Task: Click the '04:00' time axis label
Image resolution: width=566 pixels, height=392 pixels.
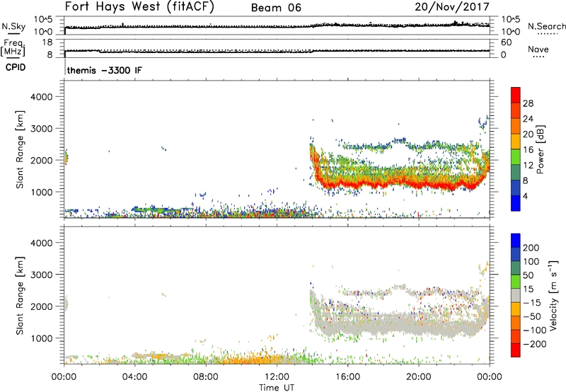Action: tap(134, 377)
